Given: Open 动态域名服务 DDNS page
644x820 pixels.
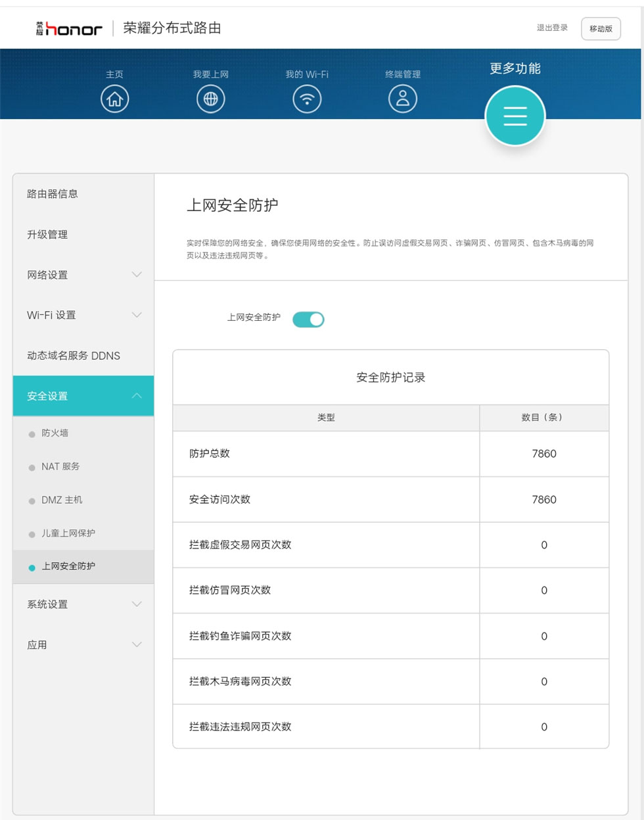Looking at the screenshot, I should tap(74, 356).
